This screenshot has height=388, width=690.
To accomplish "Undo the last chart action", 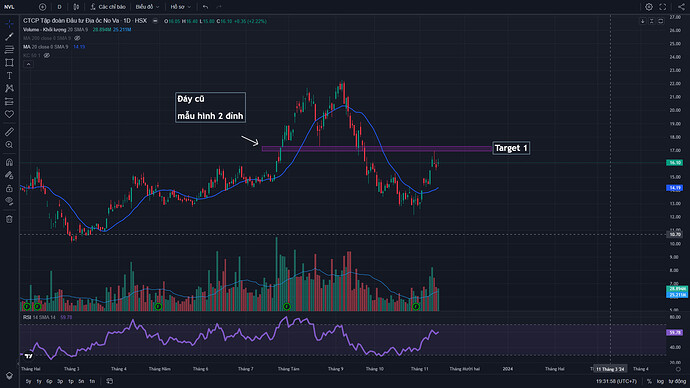I will coord(206,7).
